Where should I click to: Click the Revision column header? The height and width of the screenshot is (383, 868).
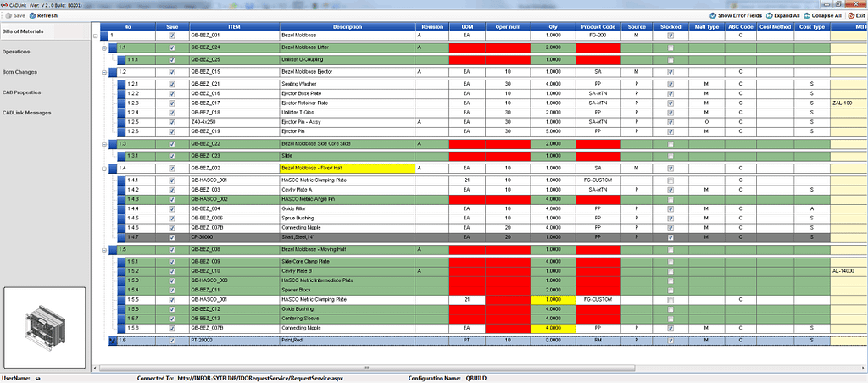coord(432,26)
